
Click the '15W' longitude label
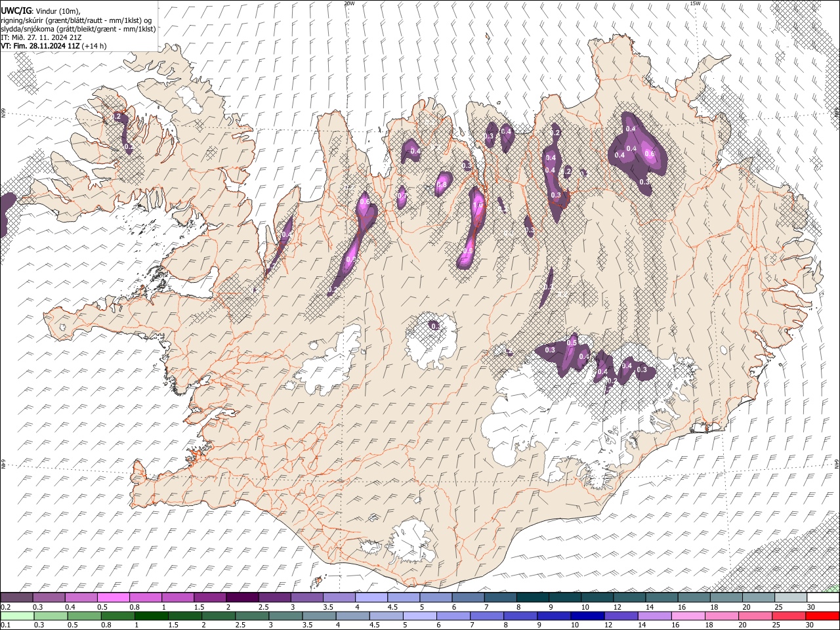(x=695, y=3)
